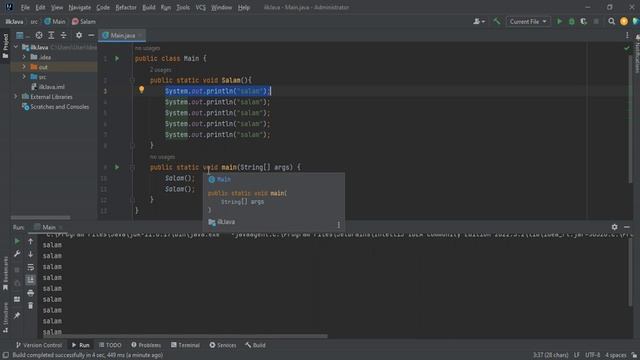Click UTF-8 encoding in status bar
The width and height of the screenshot is (640, 360).
(592, 355)
